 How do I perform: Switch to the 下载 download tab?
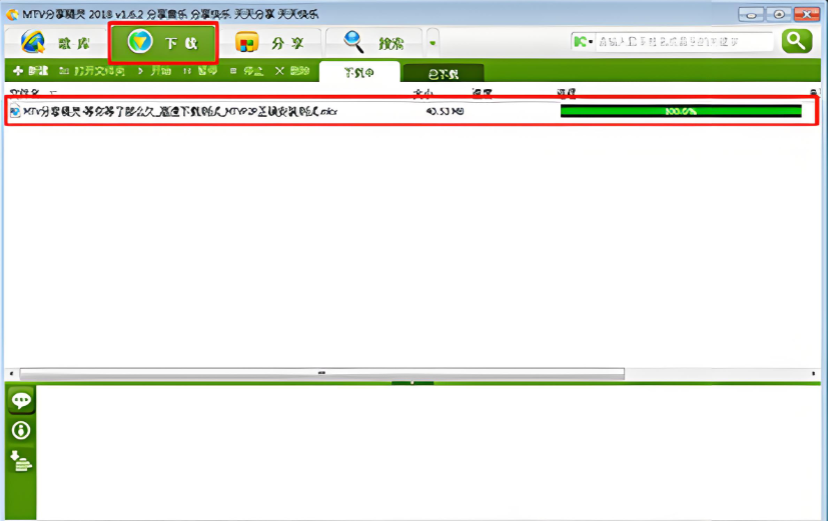tap(163, 43)
